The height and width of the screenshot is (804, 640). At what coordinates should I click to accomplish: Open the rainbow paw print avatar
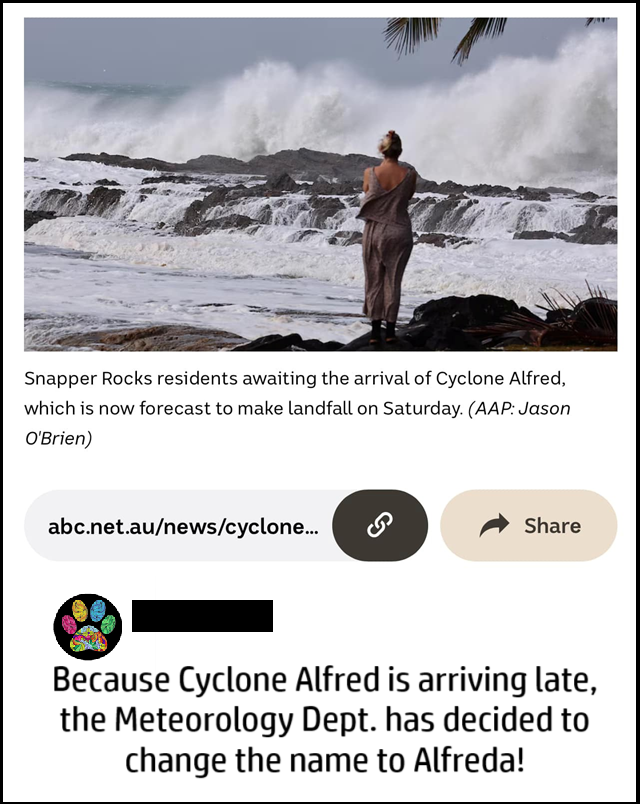88,627
